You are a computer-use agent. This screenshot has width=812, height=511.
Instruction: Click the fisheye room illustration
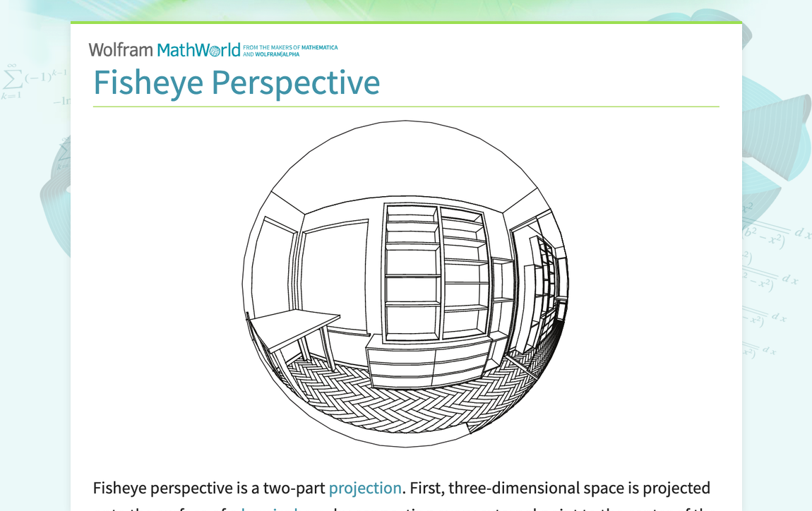tap(406, 282)
